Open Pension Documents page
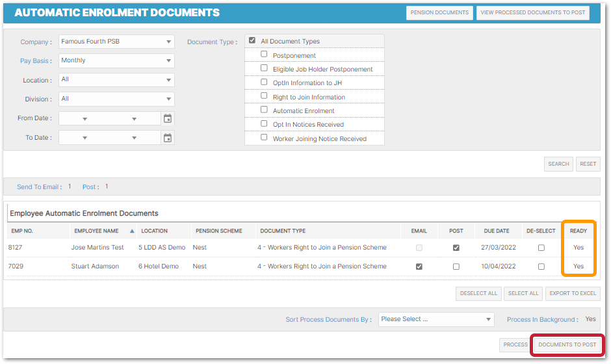 point(439,12)
